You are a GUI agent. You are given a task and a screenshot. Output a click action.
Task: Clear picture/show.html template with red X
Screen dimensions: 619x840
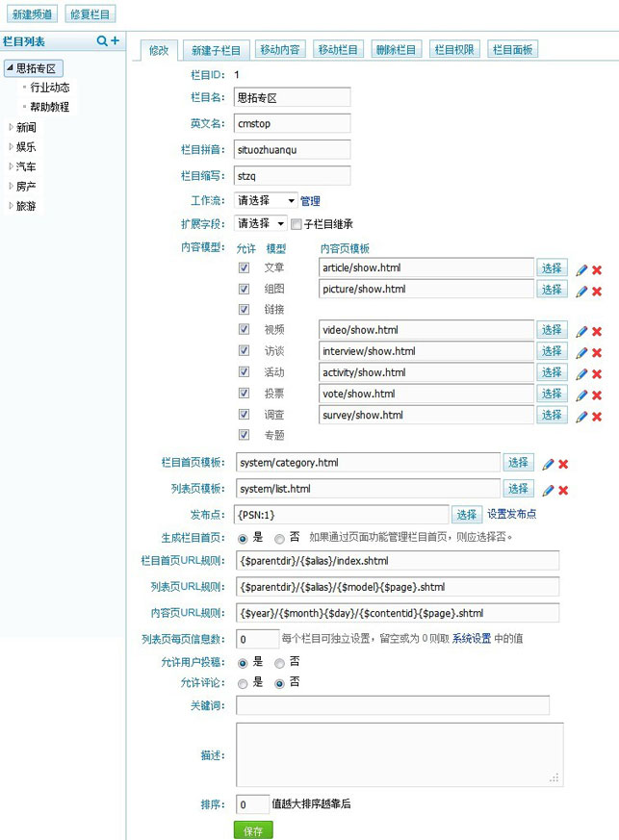point(597,292)
